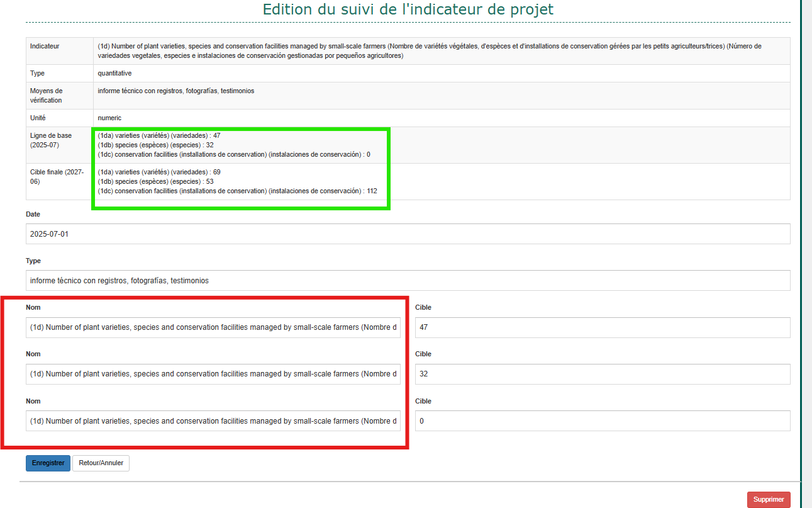The height and width of the screenshot is (508, 812).
Task: Click the page title 'Edition du suivi'
Action: click(x=408, y=9)
